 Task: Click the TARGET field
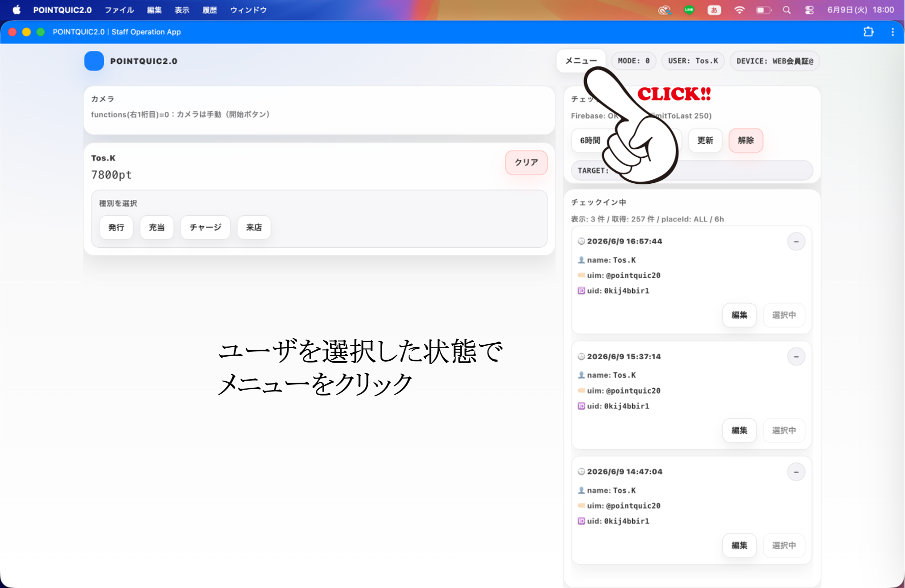[x=692, y=170]
